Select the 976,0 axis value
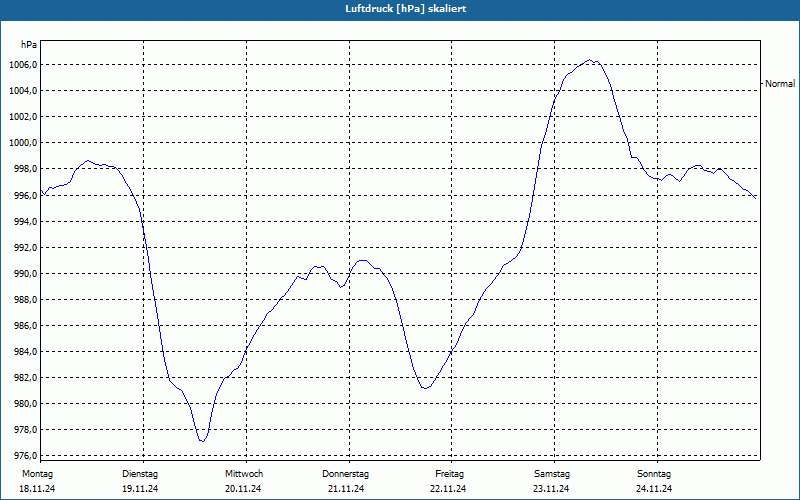Screen dimensions: 800x500 [25, 456]
